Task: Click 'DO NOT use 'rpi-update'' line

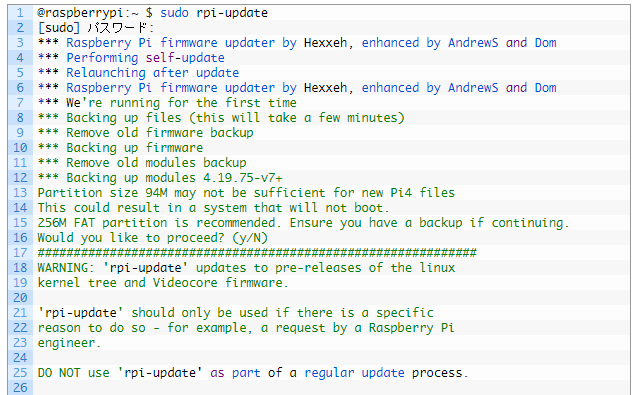Action: pyautogui.click(x=253, y=373)
